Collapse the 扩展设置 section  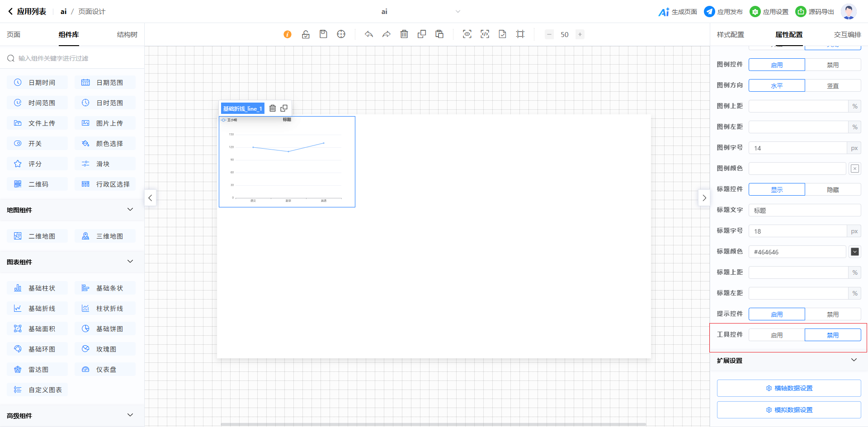coord(854,360)
